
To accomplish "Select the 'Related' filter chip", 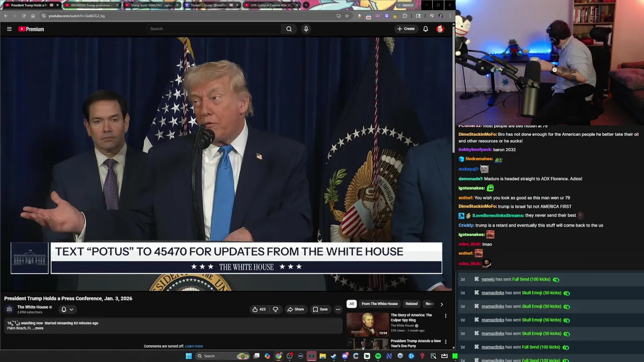I will point(412,304).
